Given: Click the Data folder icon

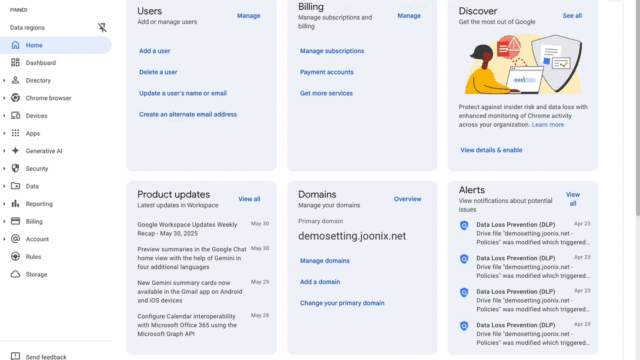Looking at the screenshot, I should coord(16,186).
